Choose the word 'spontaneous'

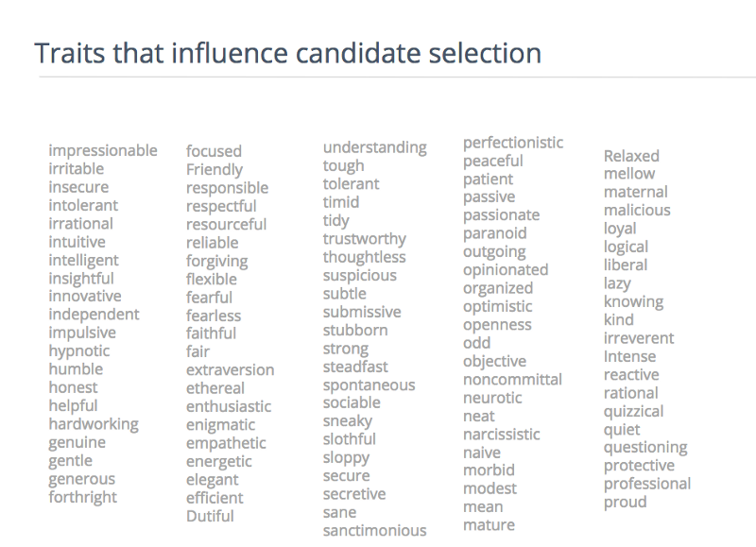pyautogui.click(x=369, y=385)
